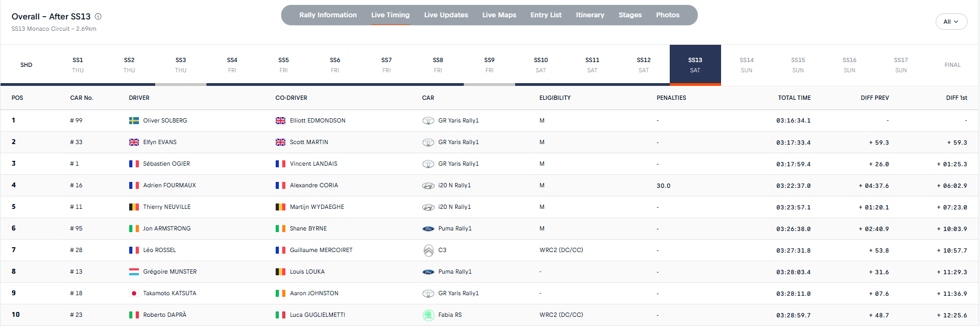Select the FINAL results tab
The width and height of the screenshot is (980, 326).
point(952,65)
